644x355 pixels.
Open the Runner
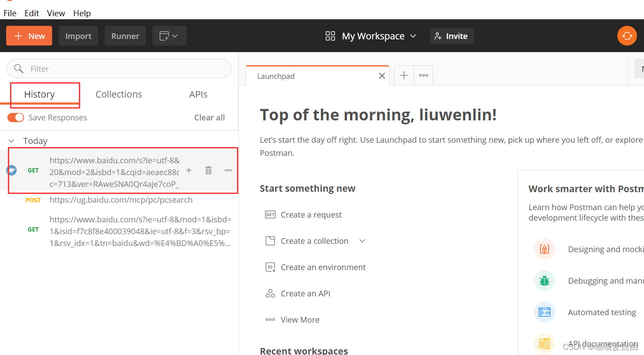125,36
